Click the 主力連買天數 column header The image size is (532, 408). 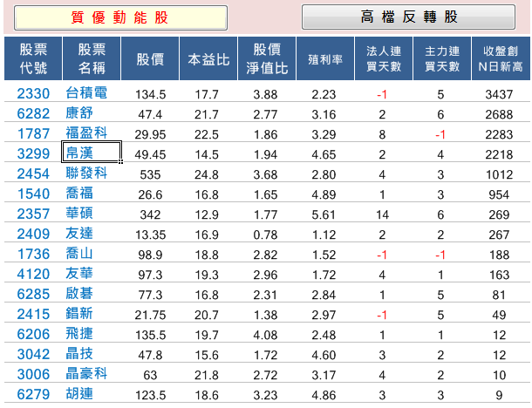(x=442, y=58)
